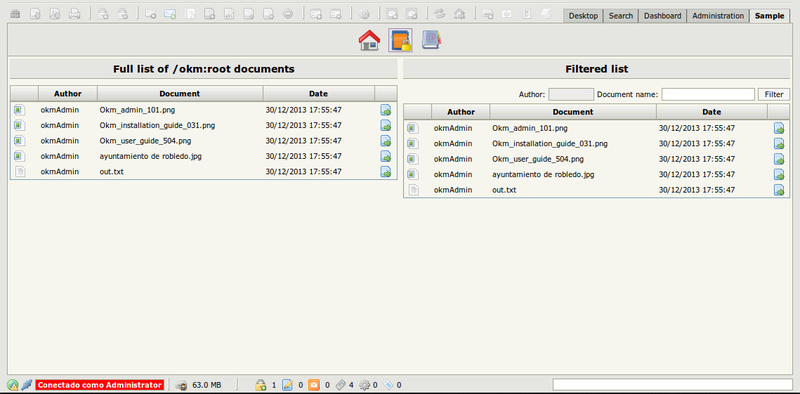Click download icon for out.txt in filtered list
Image resolution: width=800 pixels, height=394 pixels.
(x=779, y=190)
